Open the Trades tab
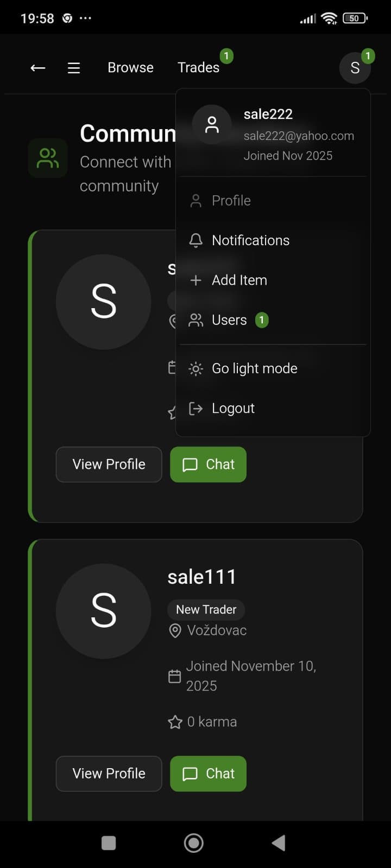 tap(198, 68)
